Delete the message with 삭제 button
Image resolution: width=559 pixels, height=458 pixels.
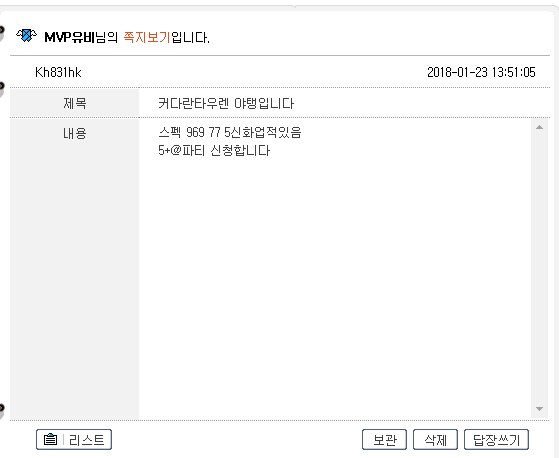coord(435,439)
